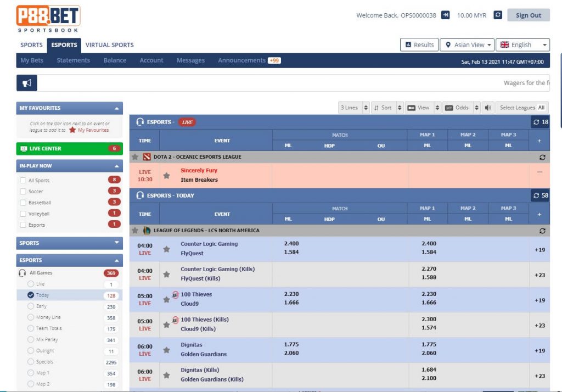Image resolution: width=562 pixels, height=392 pixels.
Task: Favourite the Dota 2 Oceanic Esports League
Action: pyautogui.click(x=135, y=156)
